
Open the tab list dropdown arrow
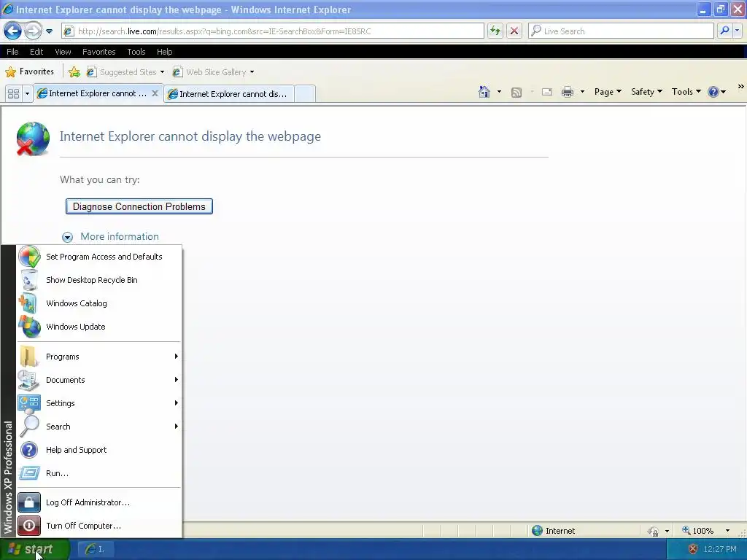tap(27, 93)
